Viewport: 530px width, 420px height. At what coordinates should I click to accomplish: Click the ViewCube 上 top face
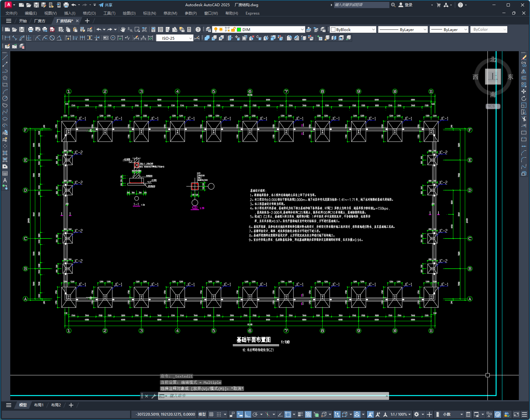click(x=493, y=77)
